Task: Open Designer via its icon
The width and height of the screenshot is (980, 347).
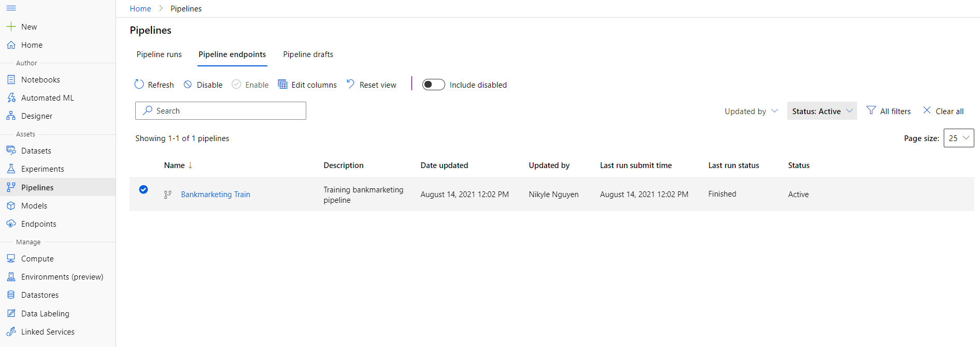Action: click(x=11, y=116)
